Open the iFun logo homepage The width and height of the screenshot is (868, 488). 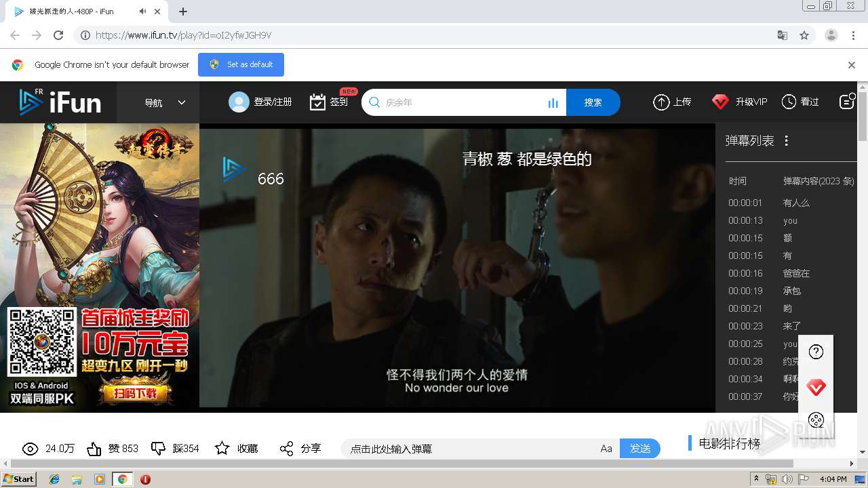60,102
